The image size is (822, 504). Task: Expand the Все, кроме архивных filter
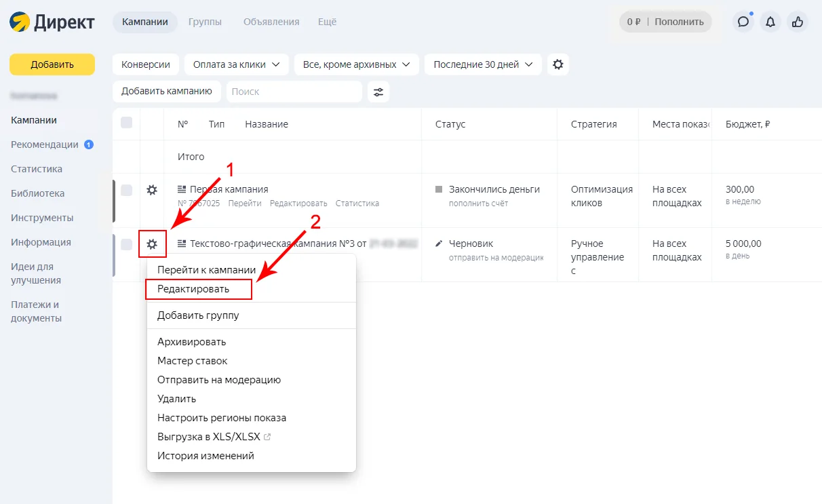tap(357, 64)
